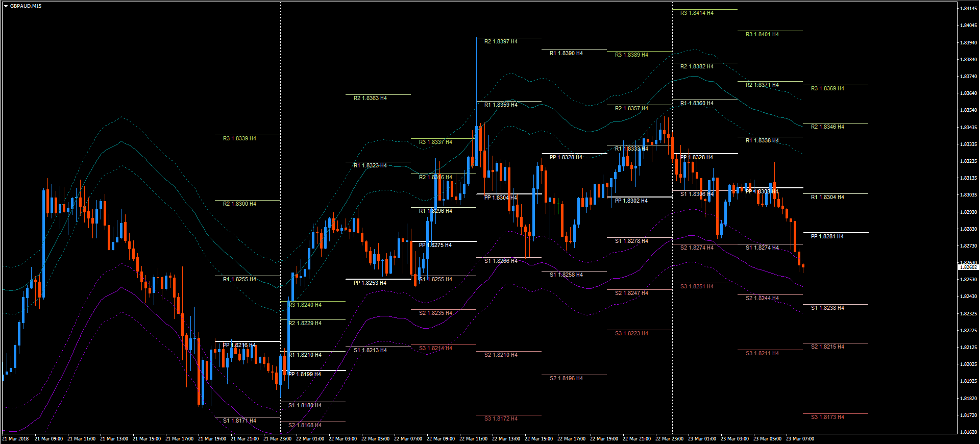Select the "PP 1.8199 H4" pivot point label

(x=304, y=375)
